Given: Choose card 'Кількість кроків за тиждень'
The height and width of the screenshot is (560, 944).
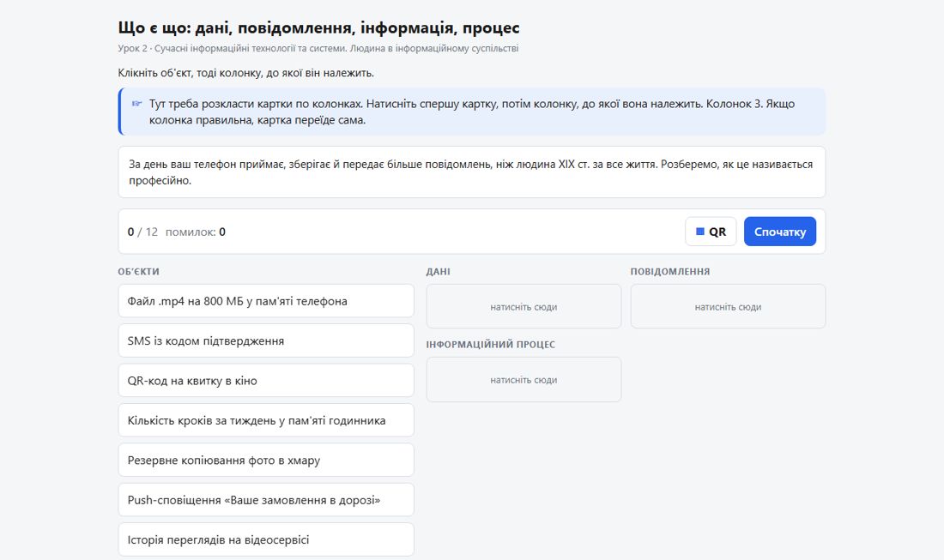Looking at the screenshot, I should point(266,420).
